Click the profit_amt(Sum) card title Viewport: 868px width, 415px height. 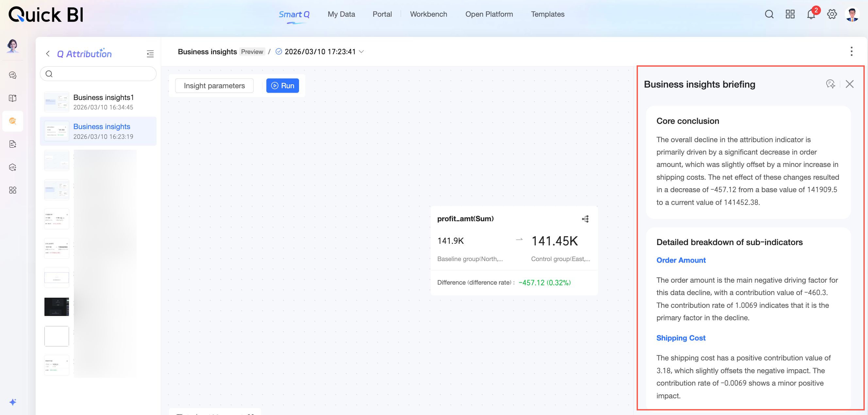pos(465,219)
